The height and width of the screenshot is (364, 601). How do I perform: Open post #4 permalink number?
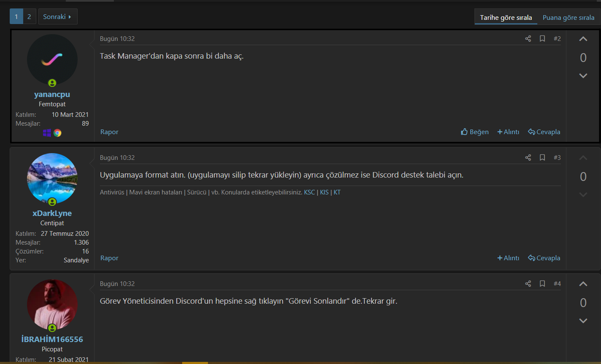[557, 284]
